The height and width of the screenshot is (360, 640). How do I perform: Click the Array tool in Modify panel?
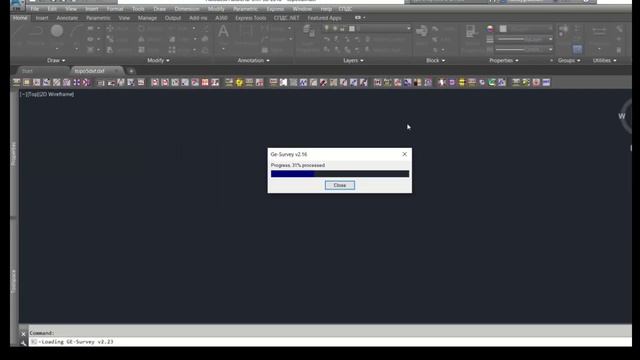coord(172,50)
